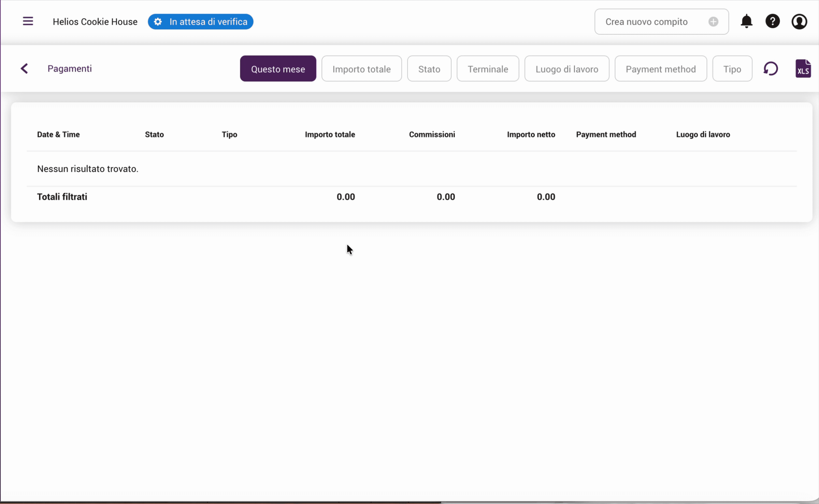The image size is (819, 504).
Task: Click the Crea nuovo compito button
Action: (x=646, y=22)
